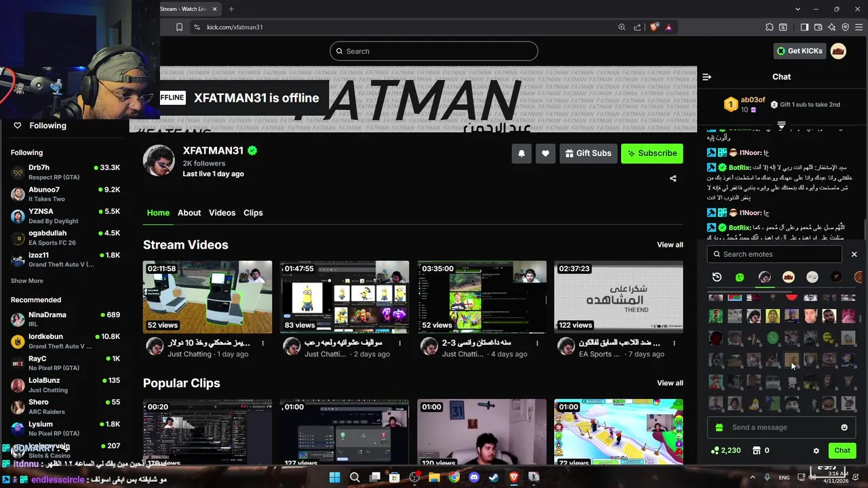Open Drb7h channel in Following list
This screenshot has height=488, width=868.
tap(65, 172)
